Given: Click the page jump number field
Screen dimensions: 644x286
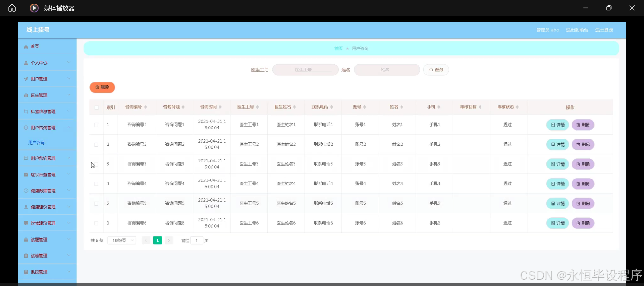Looking at the screenshot, I should click(197, 240).
